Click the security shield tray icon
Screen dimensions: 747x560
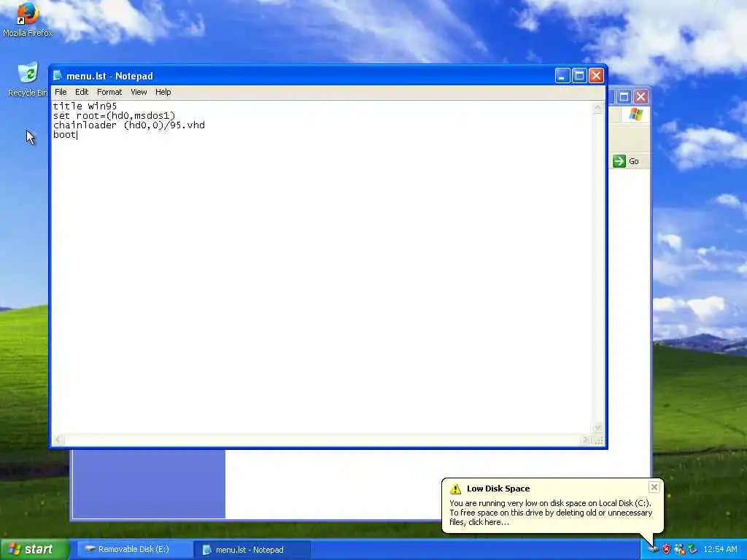666,550
